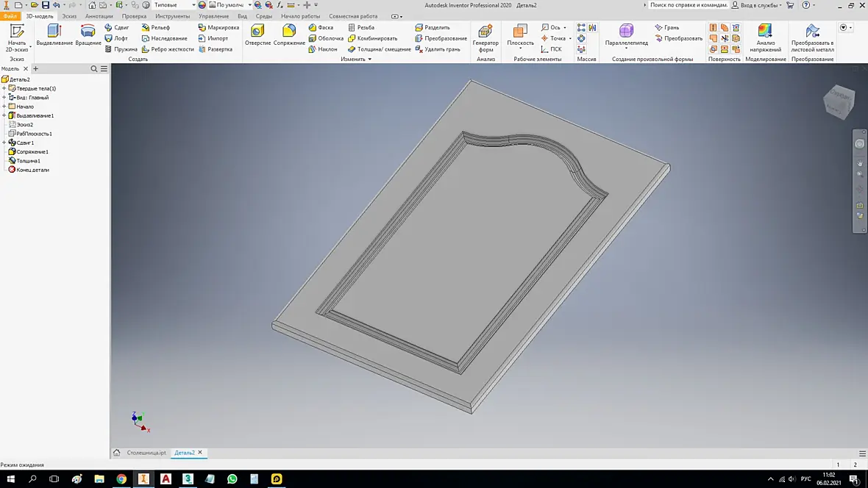
Task: Select the Выдавливание extrude tool
Action: [x=54, y=35]
